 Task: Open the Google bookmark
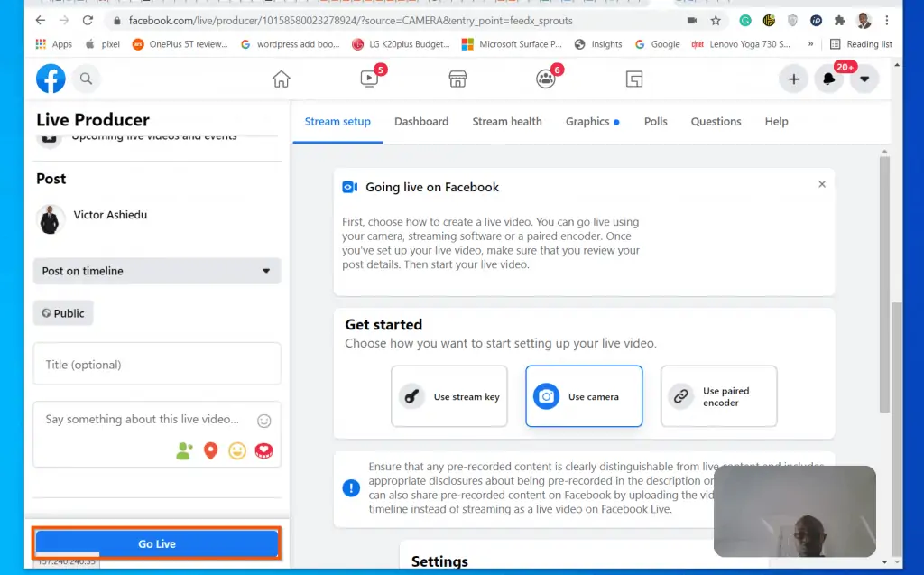(x=658, y=44)
